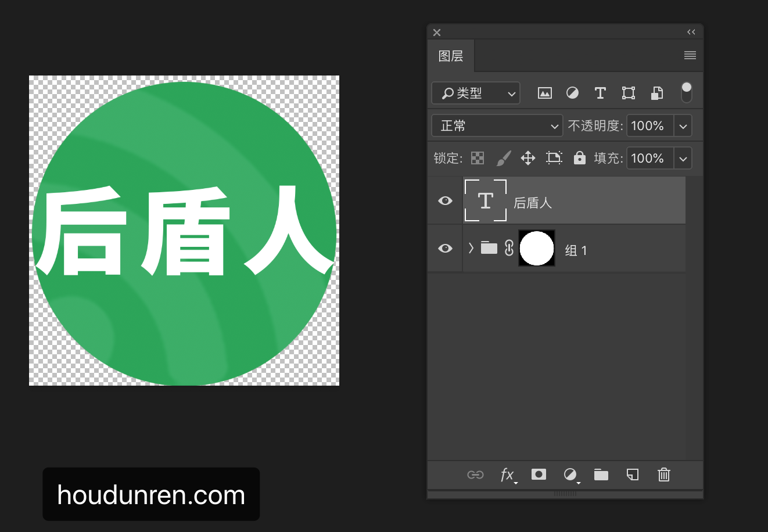Expand the 组 1 group chevron
This screenshot has height=532, width=768.
pos(471,249)
